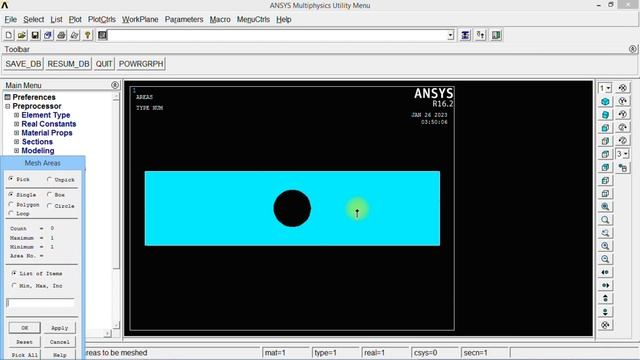The width and height of the screenshot is (640, 360).
Task: Click the New Analysis toolbar icon
Action: click(x=9, y=36)
